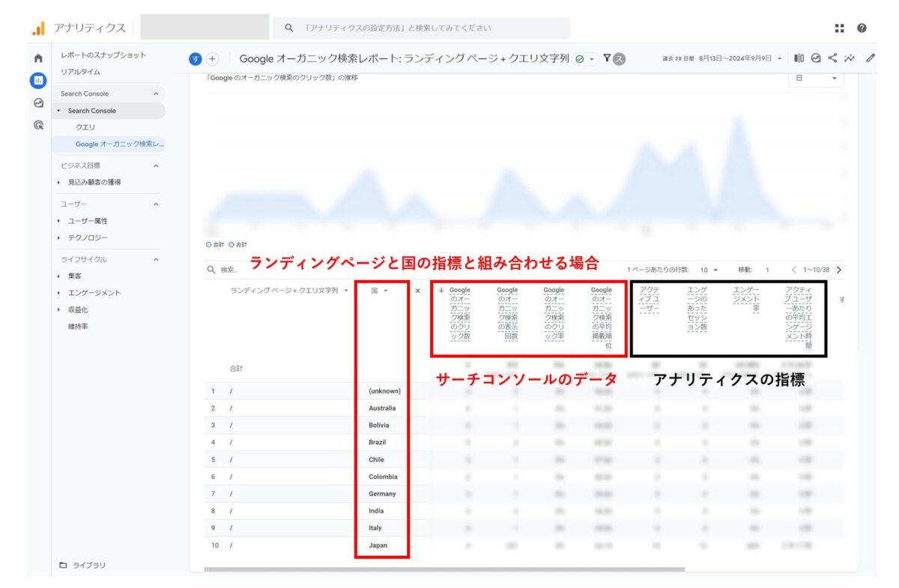Click the blue す segment badge
The image size is (899, 588).
(x=196, y=58)
